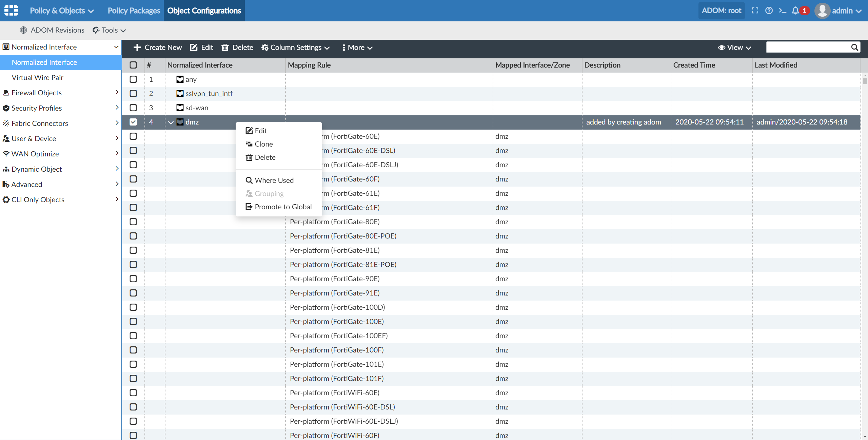The height and width of the screenshot is (440, 868).
Task: Open the View dropdown
Action: pos(735,47)
